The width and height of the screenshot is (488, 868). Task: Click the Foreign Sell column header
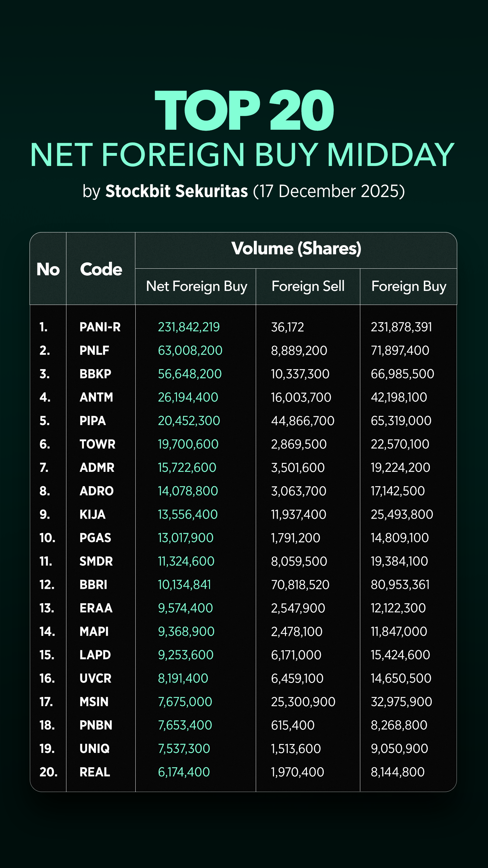pos(308,286)
